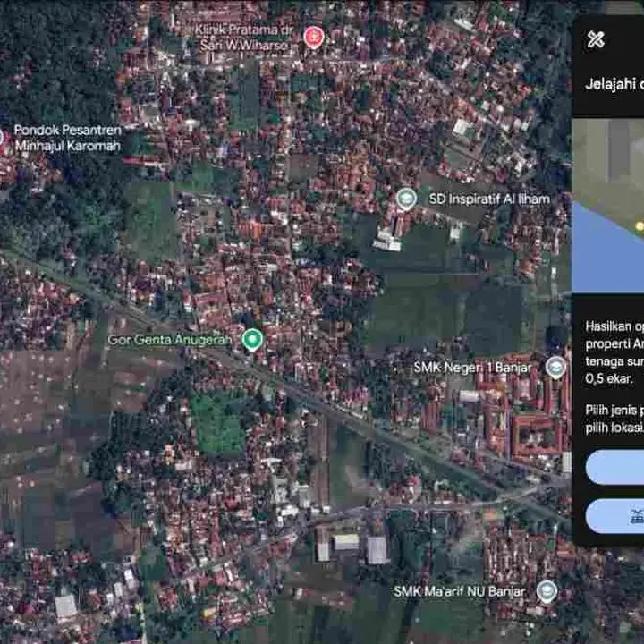This screenshot has height=644, width=644.
Task: Click the 'Gor Genta Anugerah' map label
Action: coord(170,340)
